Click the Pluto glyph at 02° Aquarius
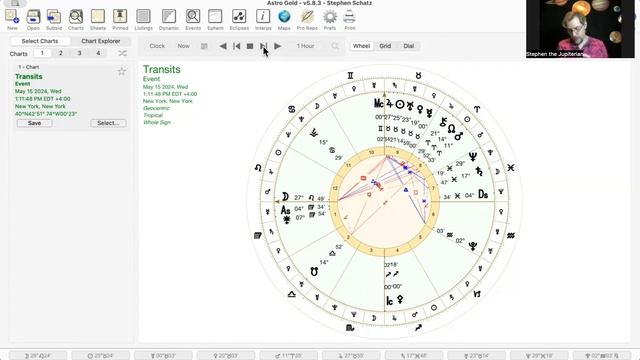Image resolution: width=640 pixels, height=360 pixels. (x=473, y=246)
